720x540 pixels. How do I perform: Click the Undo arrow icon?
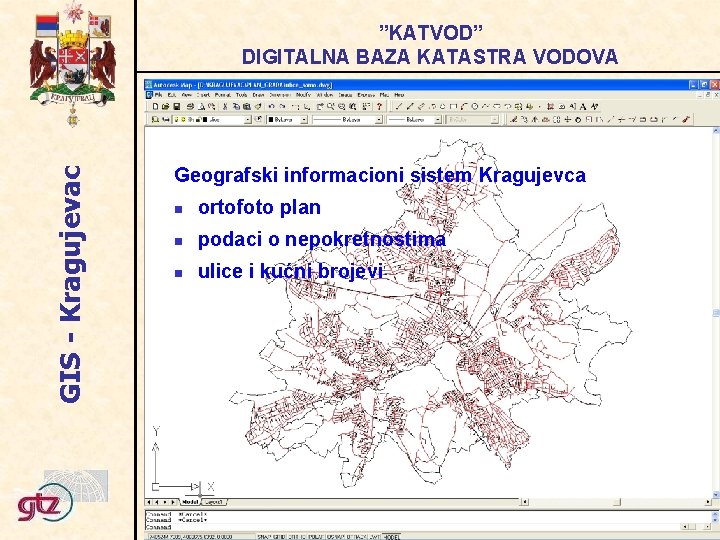click(x=271, y=107)
